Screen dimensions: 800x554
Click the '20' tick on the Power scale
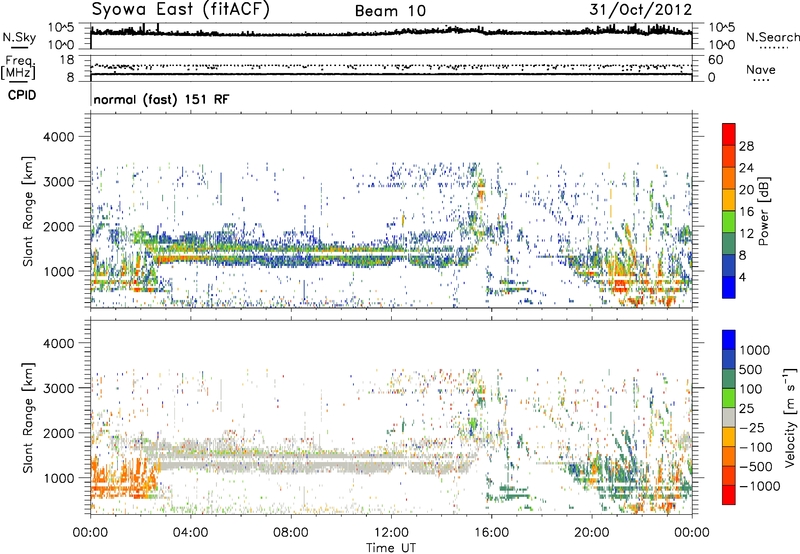tap(746, 190)
